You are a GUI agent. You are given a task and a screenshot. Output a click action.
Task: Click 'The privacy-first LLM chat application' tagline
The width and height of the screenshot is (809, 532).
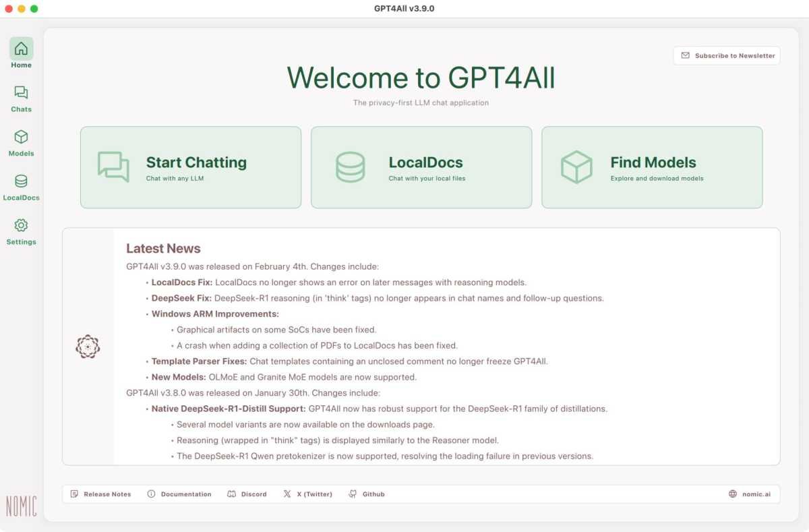tap(421, 103)
